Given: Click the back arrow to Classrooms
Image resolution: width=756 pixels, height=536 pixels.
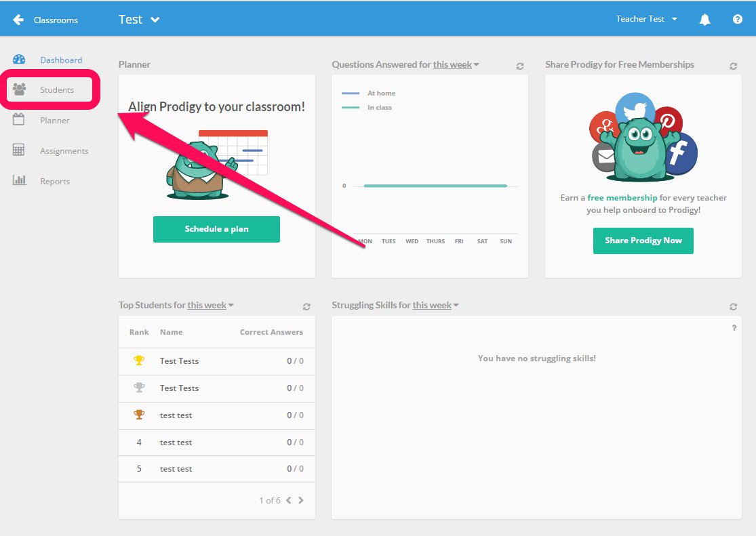Looking at the screenshot, I should pyautogui.click(x=18, y=20).
